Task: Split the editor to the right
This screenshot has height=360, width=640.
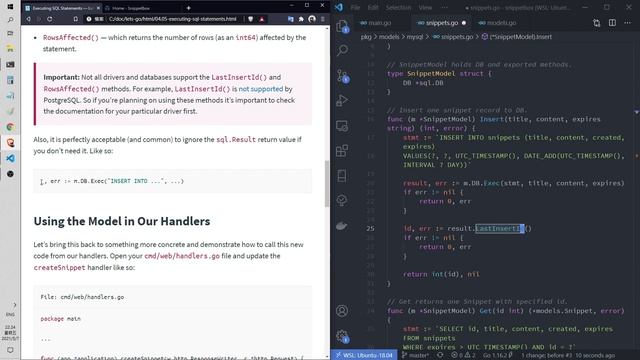Action: 612,23
